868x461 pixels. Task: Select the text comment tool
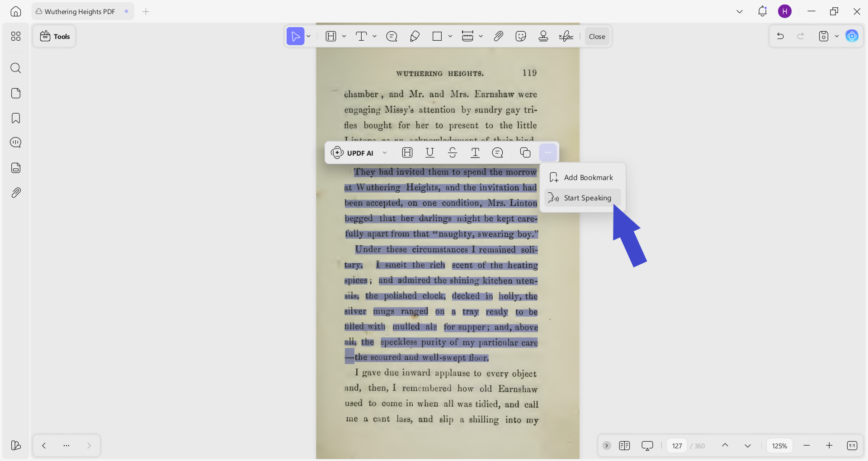361,37
